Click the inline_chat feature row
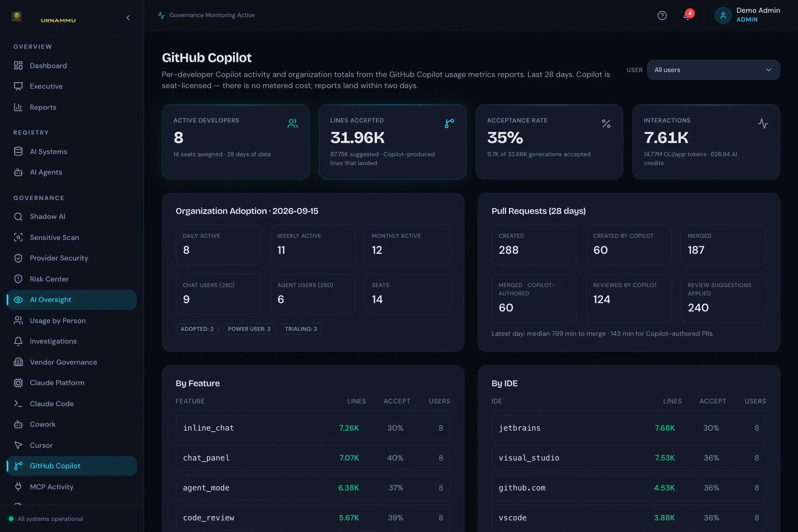This screenshot has height=532, width=798. pyautogui.click(x=313, y=428)
